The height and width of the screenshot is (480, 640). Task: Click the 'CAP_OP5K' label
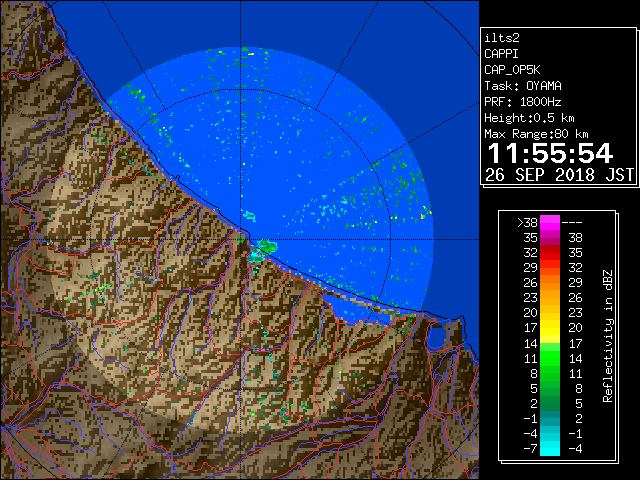(x=512, y=70)
